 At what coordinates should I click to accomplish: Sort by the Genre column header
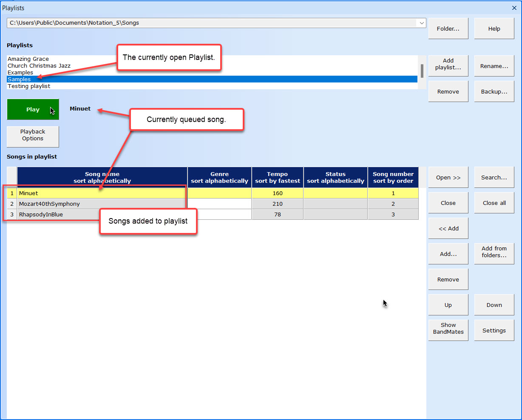click(219, 177)
